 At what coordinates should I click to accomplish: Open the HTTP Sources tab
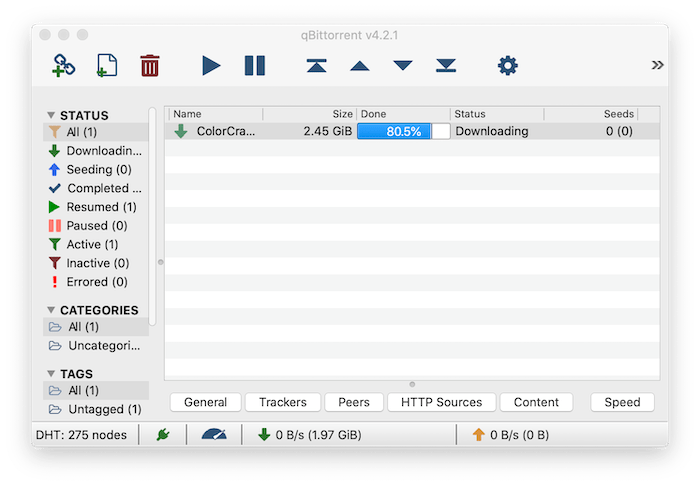pyautogui.click(x=442, y=403)
